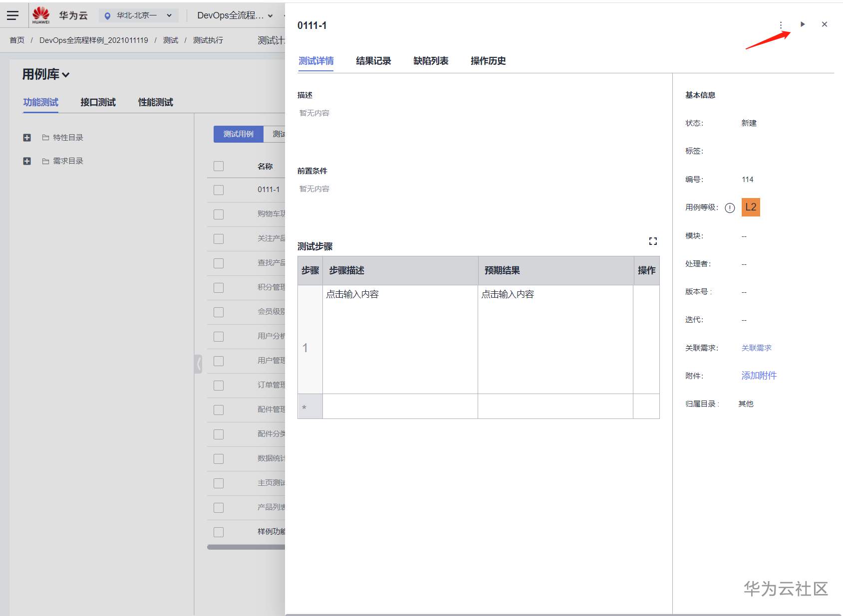Click step 1 预期结果 input cell
The width and height of the screenshot is (843, 616).
(556, 340)
